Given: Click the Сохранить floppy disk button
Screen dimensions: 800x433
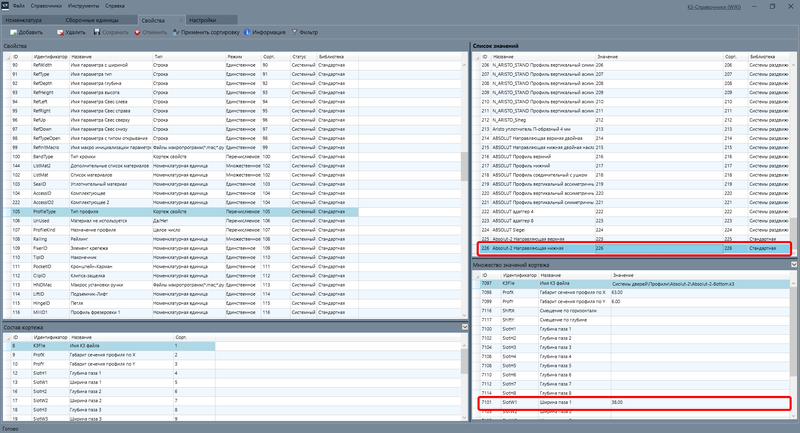Looking at the screenshot, I should pyautogui.click(x=111, y=32).
